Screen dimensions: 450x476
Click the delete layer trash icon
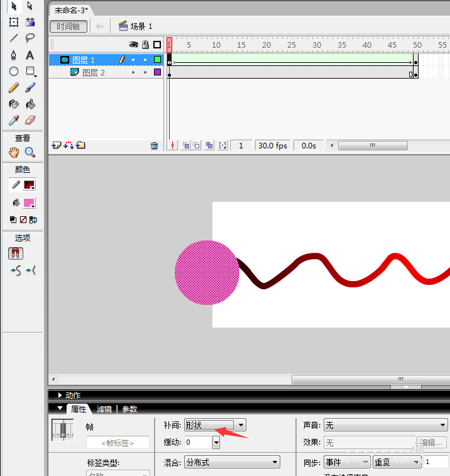154,146
